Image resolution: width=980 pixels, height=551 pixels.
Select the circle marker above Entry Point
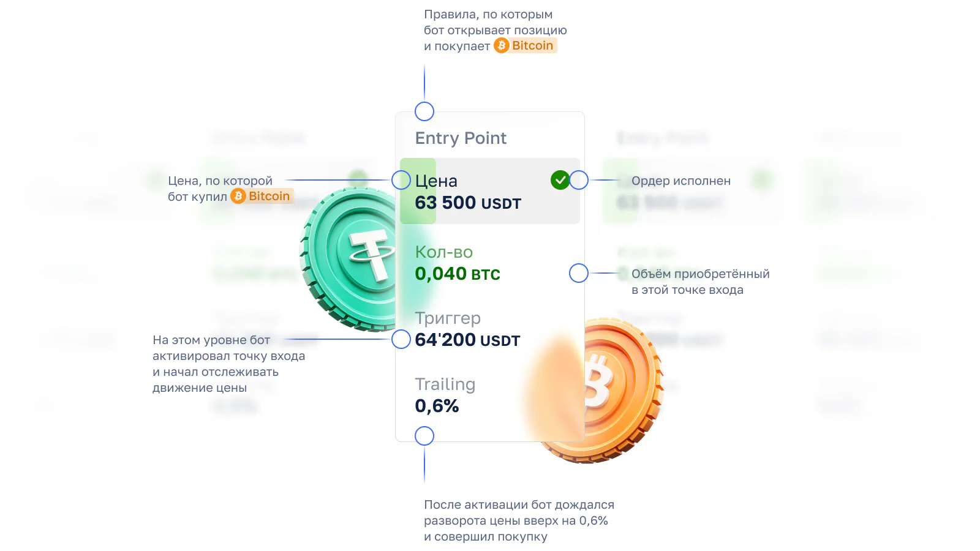point(424,111)
